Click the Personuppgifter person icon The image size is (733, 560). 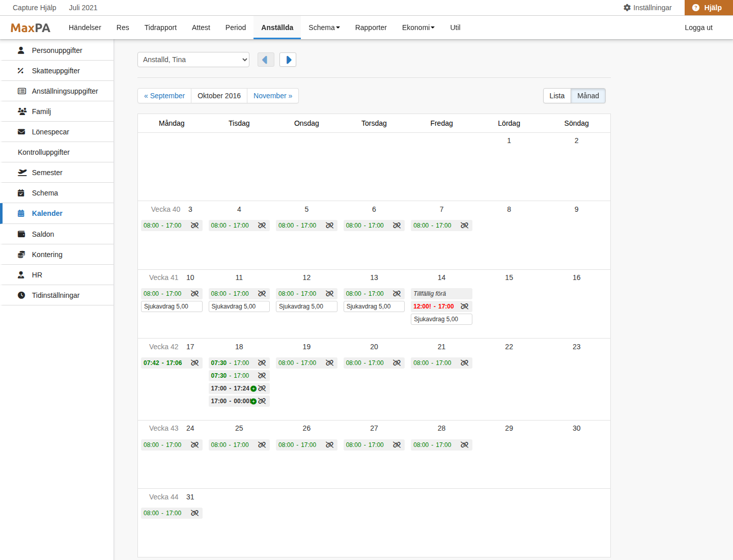[21, 50]
